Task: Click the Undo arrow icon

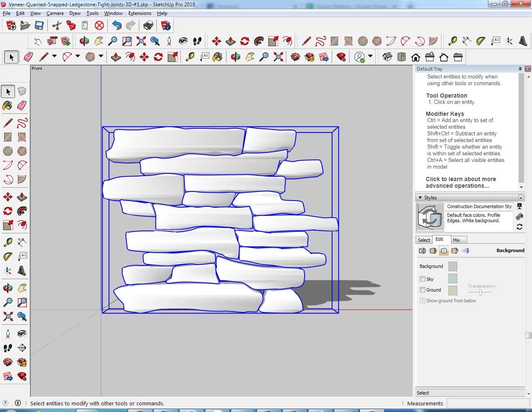Action: pos(117,26)
